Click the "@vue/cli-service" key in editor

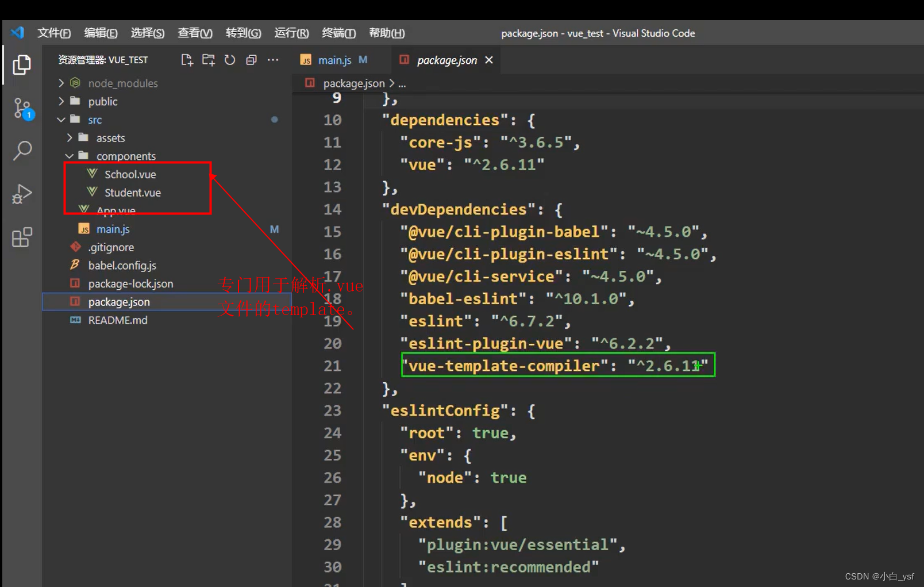(x=482, y=277)
